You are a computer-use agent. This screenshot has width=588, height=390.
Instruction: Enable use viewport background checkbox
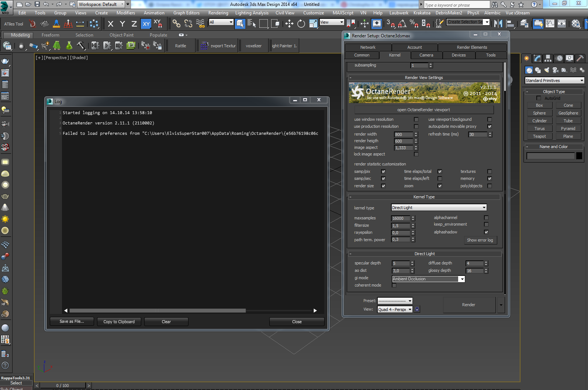click(490, 119)
